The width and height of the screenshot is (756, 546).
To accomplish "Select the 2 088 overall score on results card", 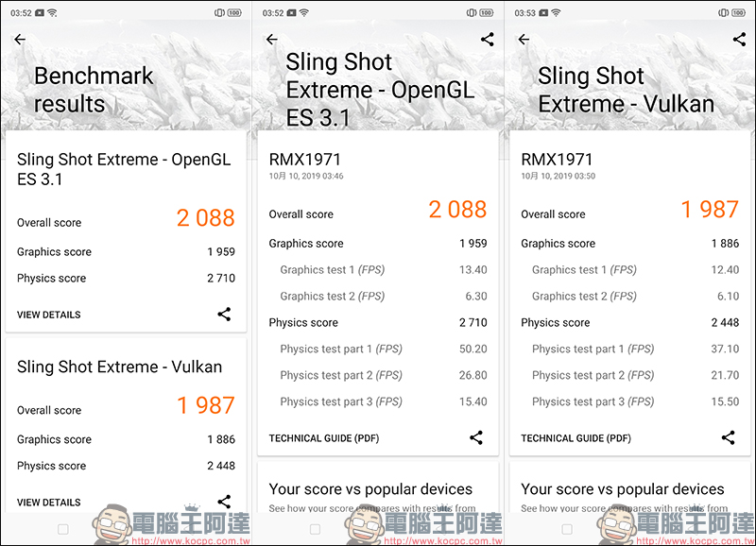I will 206,218.
